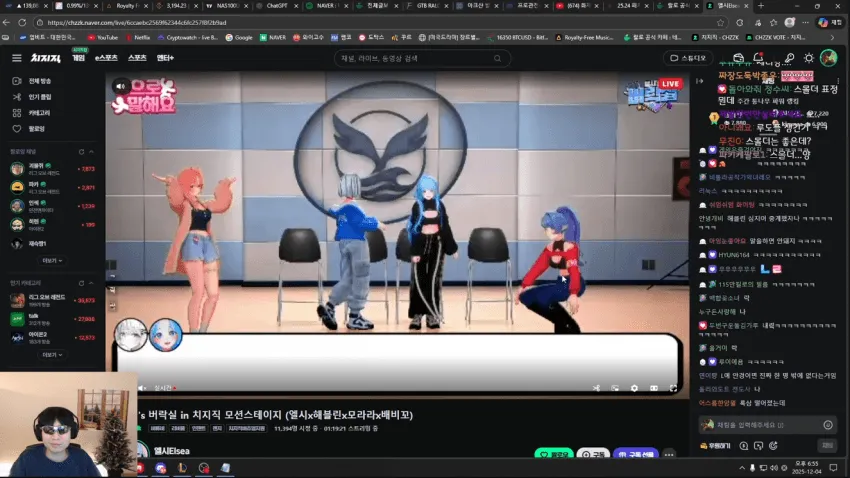
Task: Click the 구독 선물 gift button
Action: coord(636,454)
